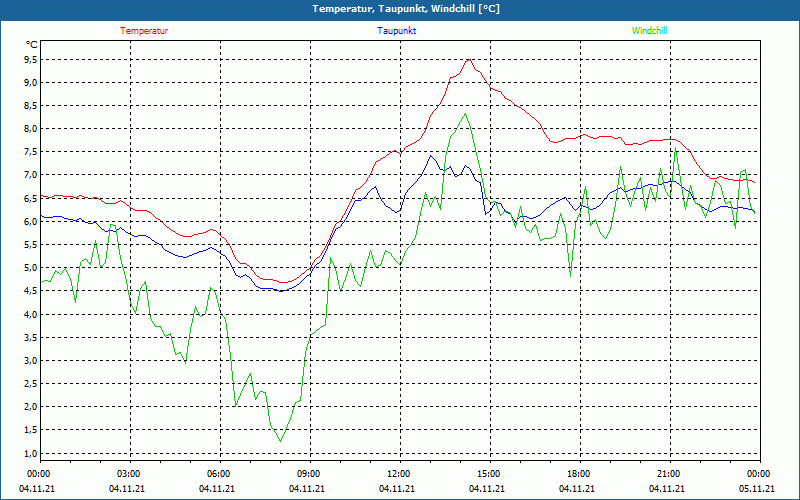
Task: Click the 2,5 y-axis value
Action: 31,384
